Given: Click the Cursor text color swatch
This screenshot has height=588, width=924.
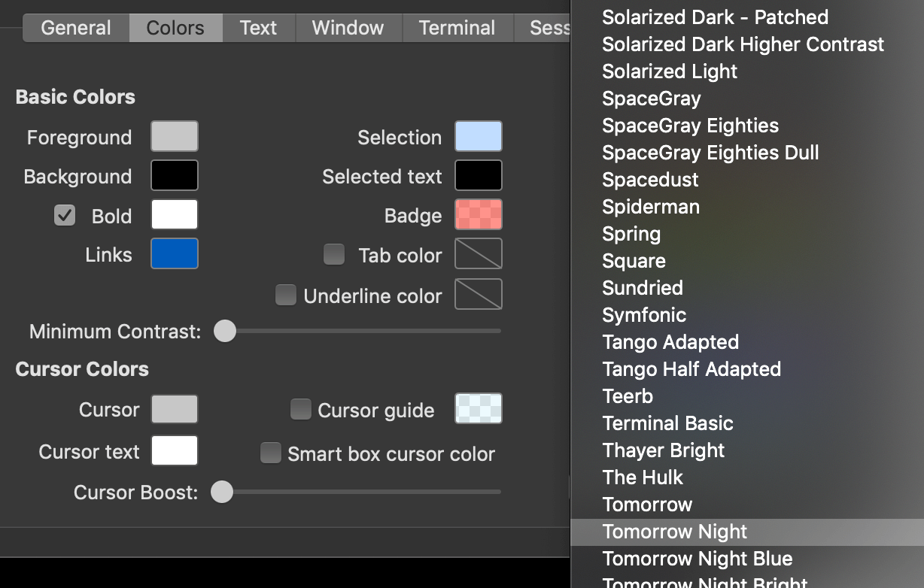Looking at the screenshot, I should click(175, 451).
